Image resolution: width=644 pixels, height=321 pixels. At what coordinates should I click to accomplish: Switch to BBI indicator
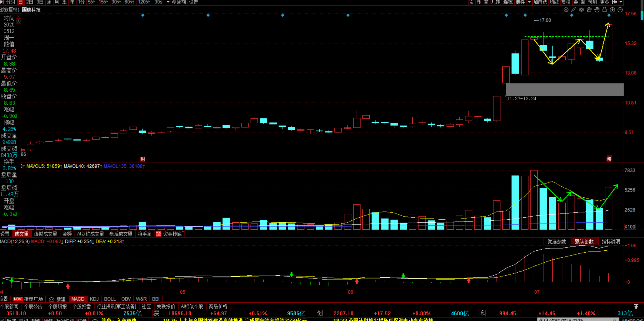pyautogui.click(x=156, y=299)
